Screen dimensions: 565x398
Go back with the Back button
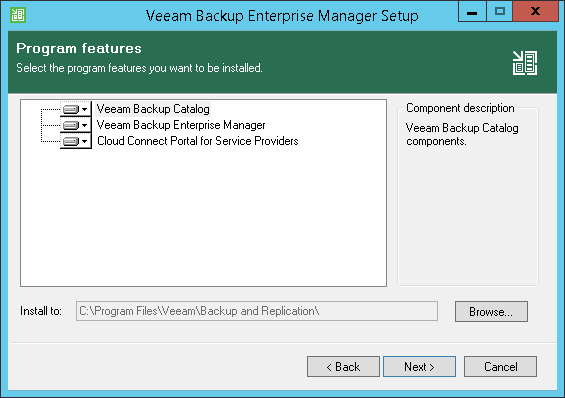pyautogui.click(x=343, y=367)
